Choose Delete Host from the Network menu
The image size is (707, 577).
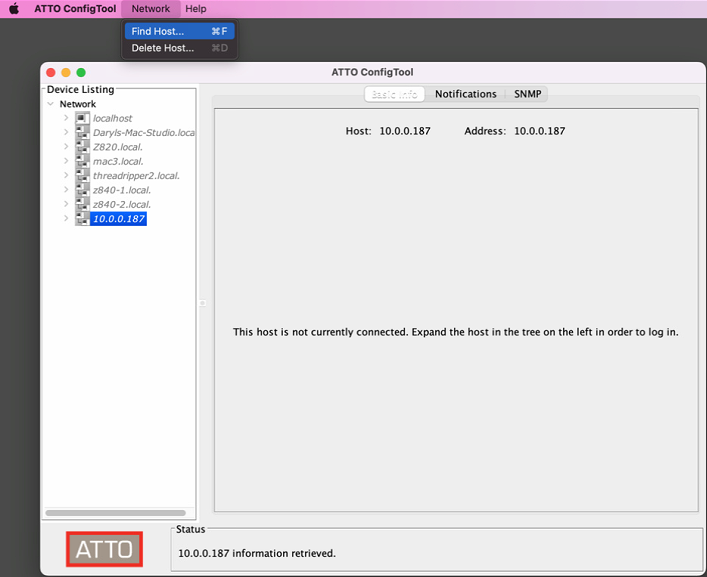[179, 48]
